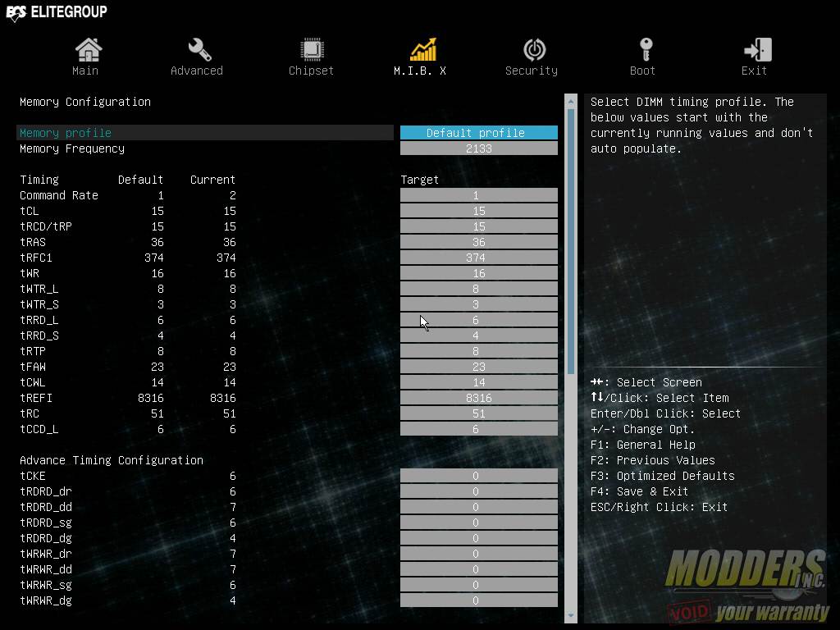The height and width of the screenshot is (630, 840).
Task: Open the Default profile memory dropdown
Action: coord(479,132)
